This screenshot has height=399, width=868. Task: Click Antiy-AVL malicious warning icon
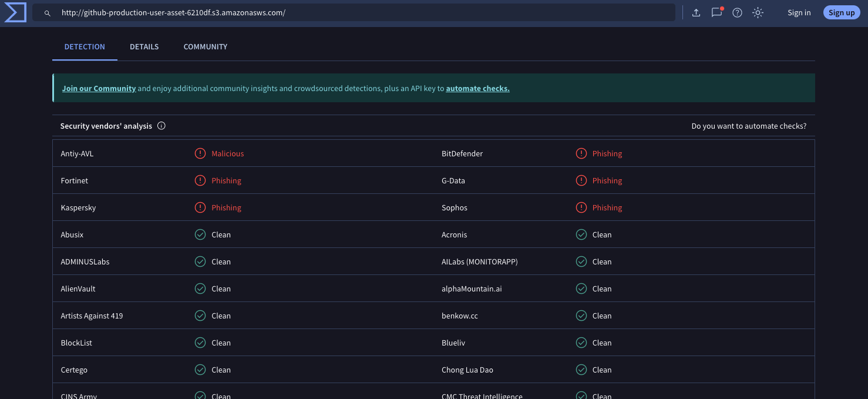pos(200,153)
